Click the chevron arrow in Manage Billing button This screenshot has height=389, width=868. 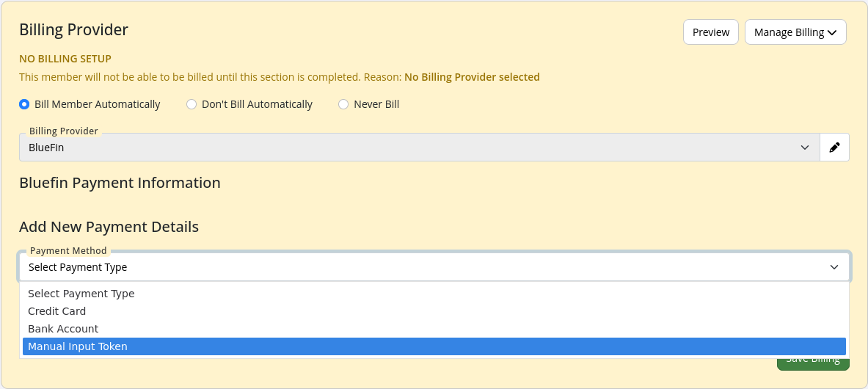[x=832, y=33]
